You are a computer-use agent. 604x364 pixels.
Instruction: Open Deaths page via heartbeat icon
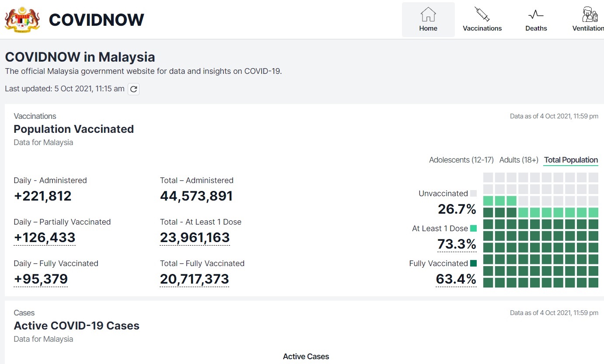[x=536, y=15]
